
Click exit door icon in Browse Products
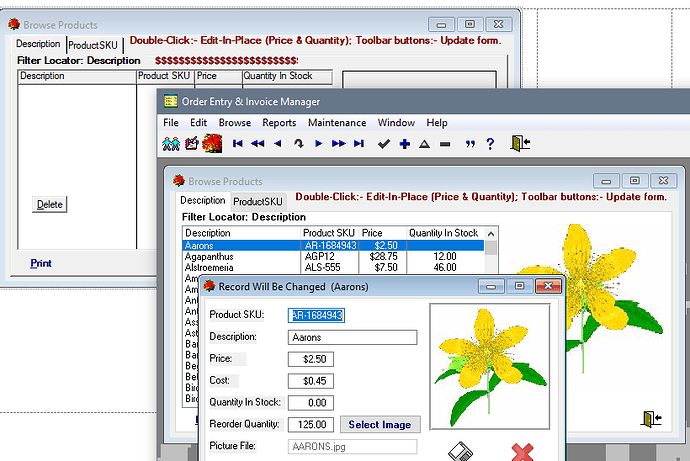651,418
